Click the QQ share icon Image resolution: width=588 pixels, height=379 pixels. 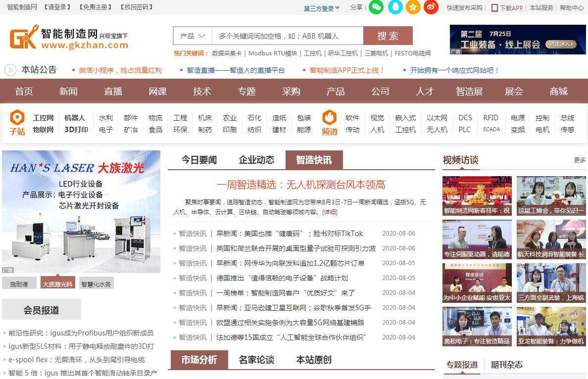395,7
